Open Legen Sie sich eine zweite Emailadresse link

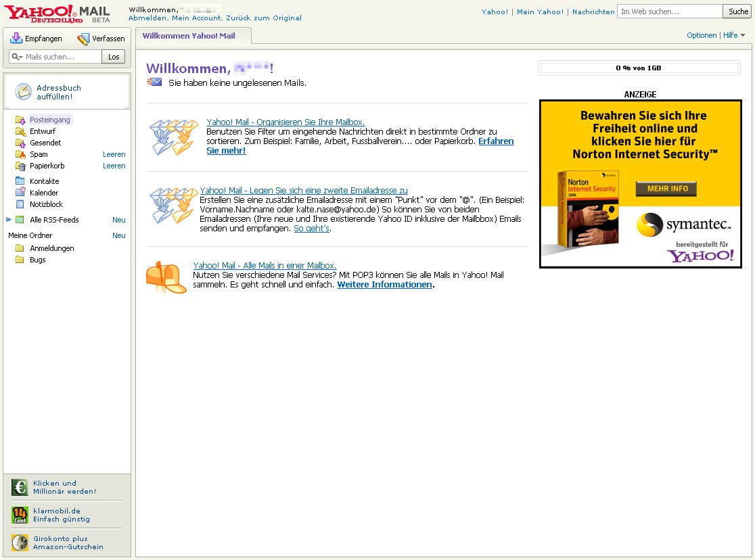tap(304, 191)
